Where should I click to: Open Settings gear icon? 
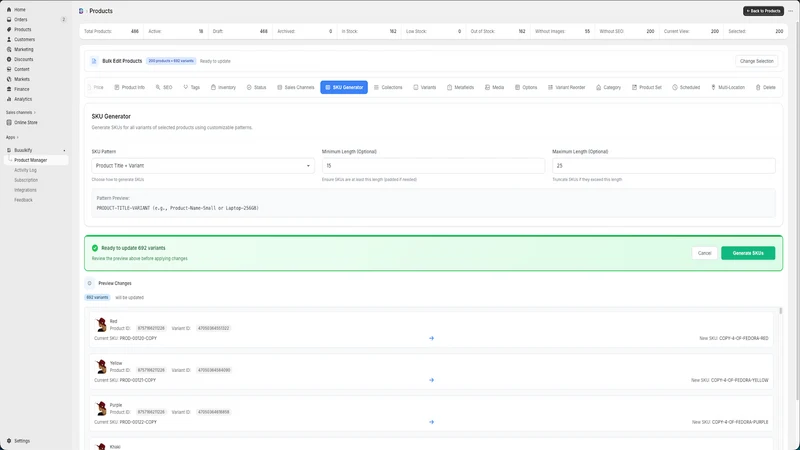[x=9, y=441]
